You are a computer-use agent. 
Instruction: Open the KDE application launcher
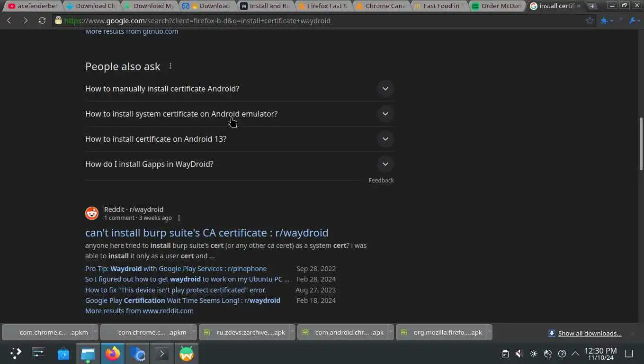pos(16,354)
